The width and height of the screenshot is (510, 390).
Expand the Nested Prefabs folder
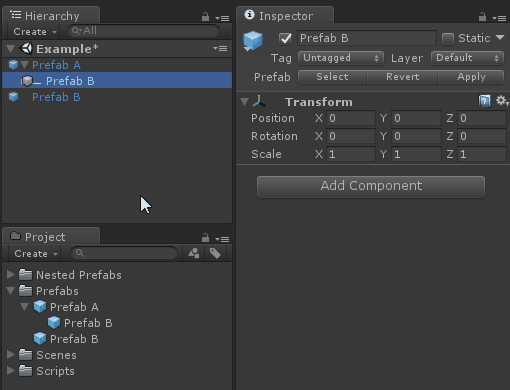[11, 275]
